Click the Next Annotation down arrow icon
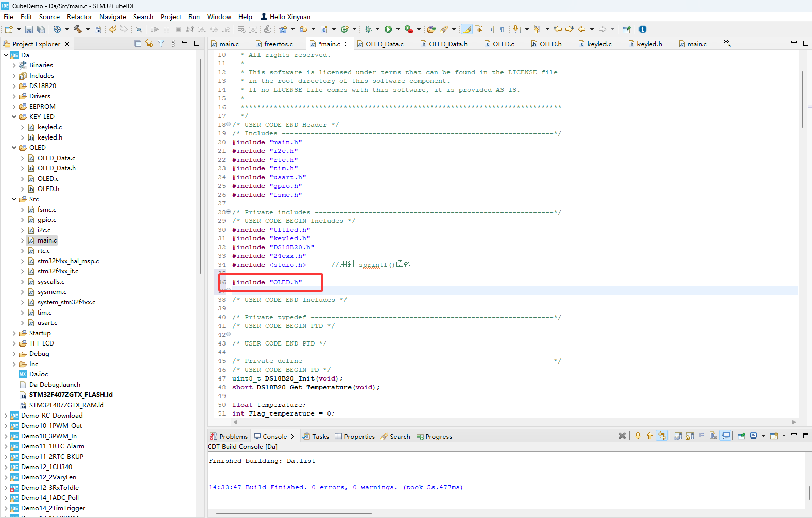 516,29
